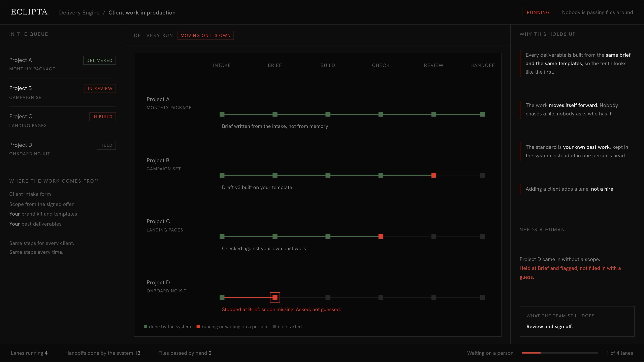Image resolution: width=644 pixels, height=362 pixels.
Task: Click 'Checked against your own past work'
Action: point(264,248)
